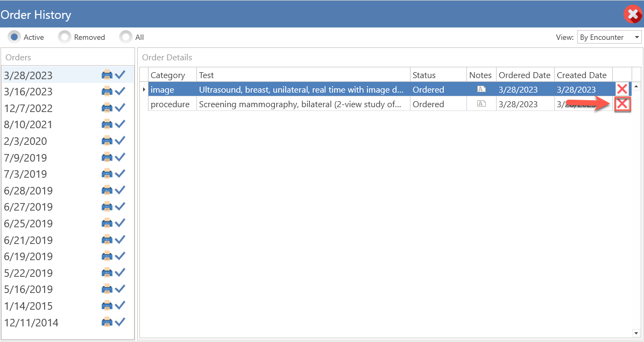Click checkmark next to 8/10/2021

120,124
